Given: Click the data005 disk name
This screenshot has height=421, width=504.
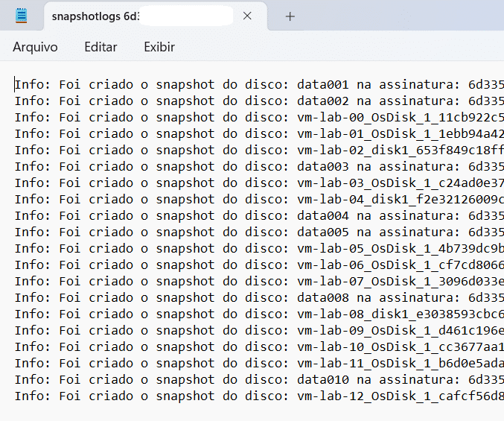Looking at the screenshot, I should click(x=322, y=232).
